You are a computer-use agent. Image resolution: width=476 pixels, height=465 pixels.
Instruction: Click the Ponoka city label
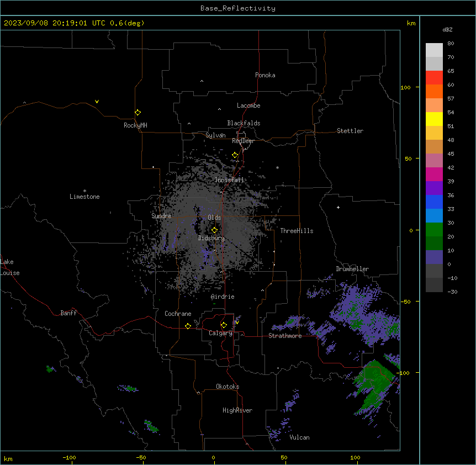tap(265, 75)
